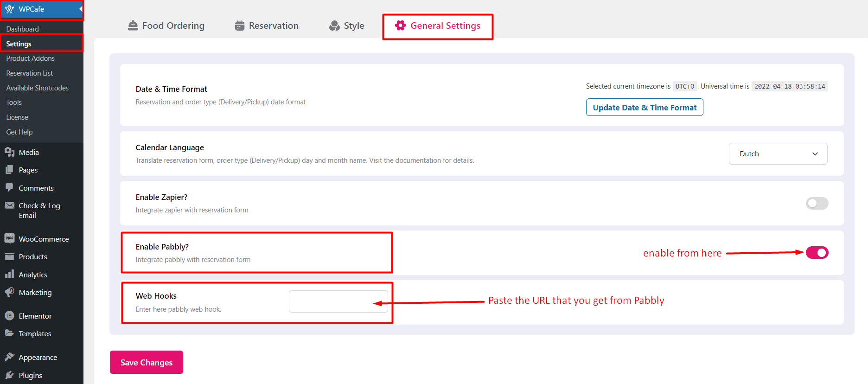
Task: Click the WooCommerce icon in sidebar
Action: pos(9,239)
